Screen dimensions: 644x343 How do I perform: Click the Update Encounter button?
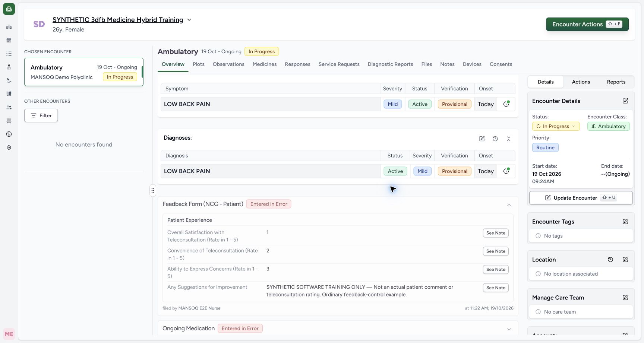point(581,198)
